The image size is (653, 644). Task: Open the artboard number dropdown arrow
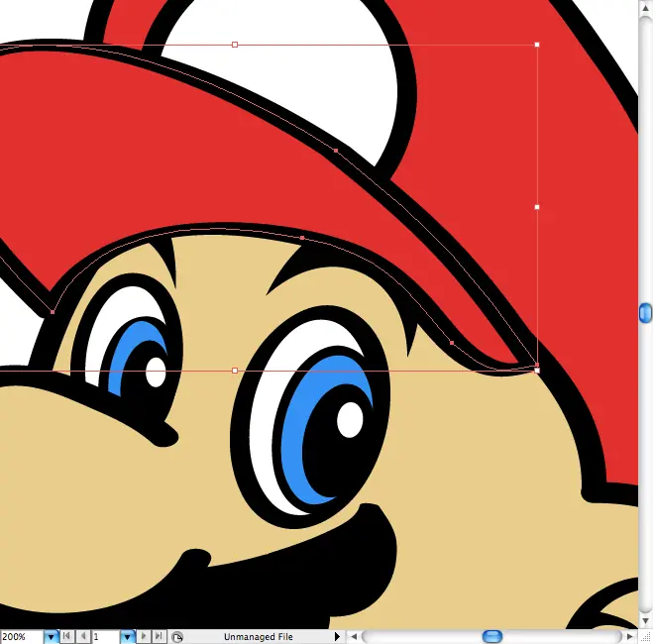click(128, 636)
